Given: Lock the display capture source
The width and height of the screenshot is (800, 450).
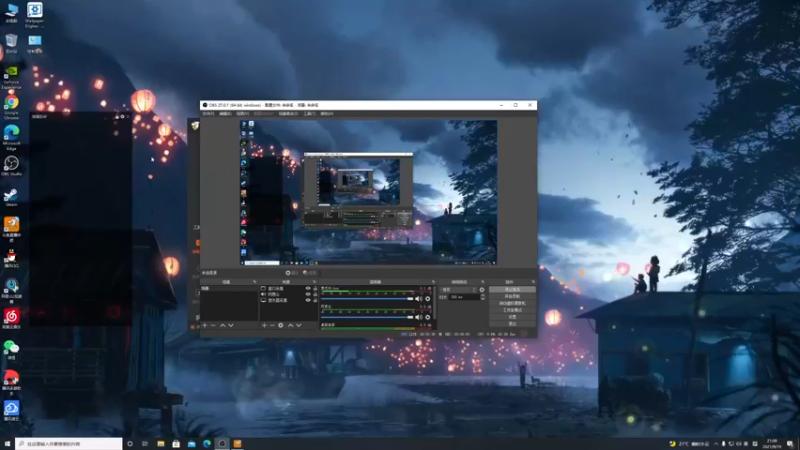Looking at the screenshot, I should point(315,301).
